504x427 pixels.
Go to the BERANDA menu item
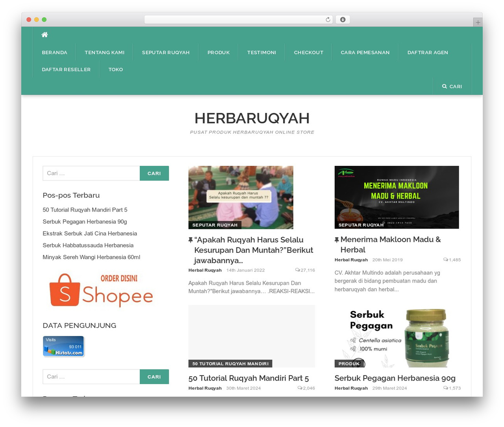pyautogui.click(x=55, y=52)
